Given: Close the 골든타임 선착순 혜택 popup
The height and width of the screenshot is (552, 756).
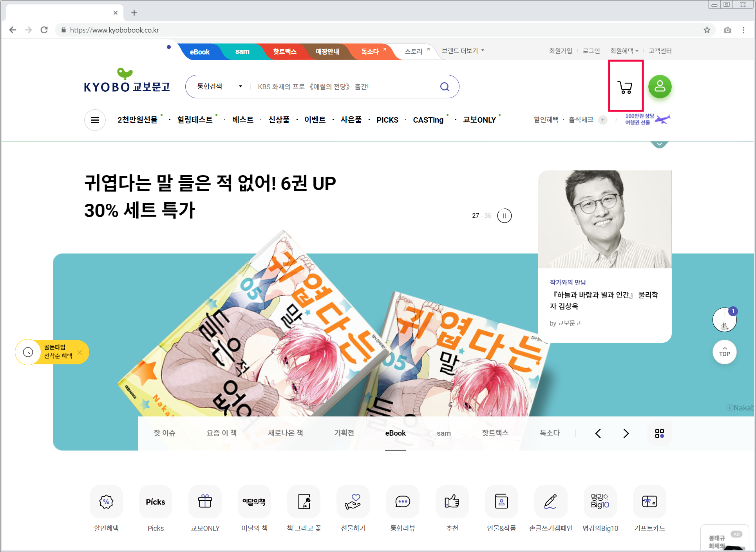Looking at the screenshot, I should (x=80, y=352).
